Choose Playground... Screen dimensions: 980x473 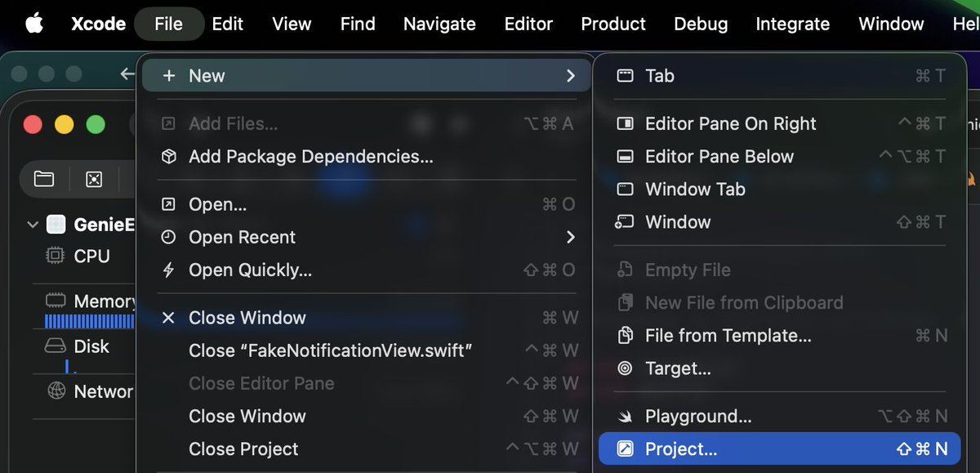(780, 416)
